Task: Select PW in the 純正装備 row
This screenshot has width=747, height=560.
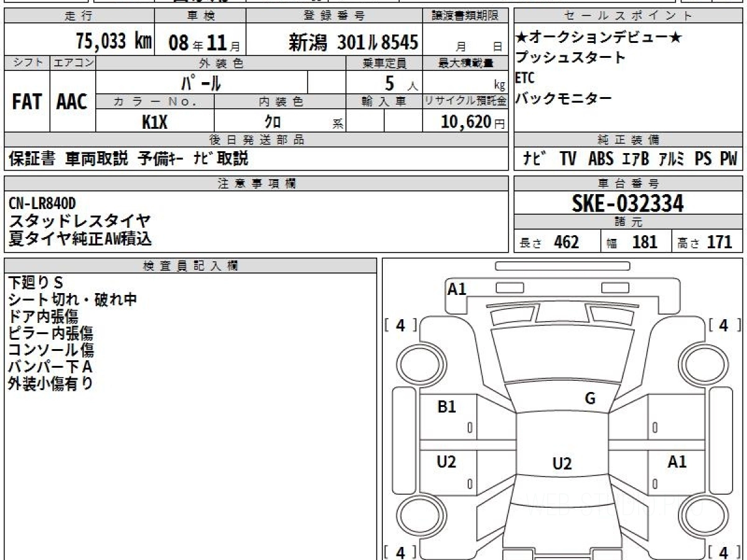Action: click(728, 159)
